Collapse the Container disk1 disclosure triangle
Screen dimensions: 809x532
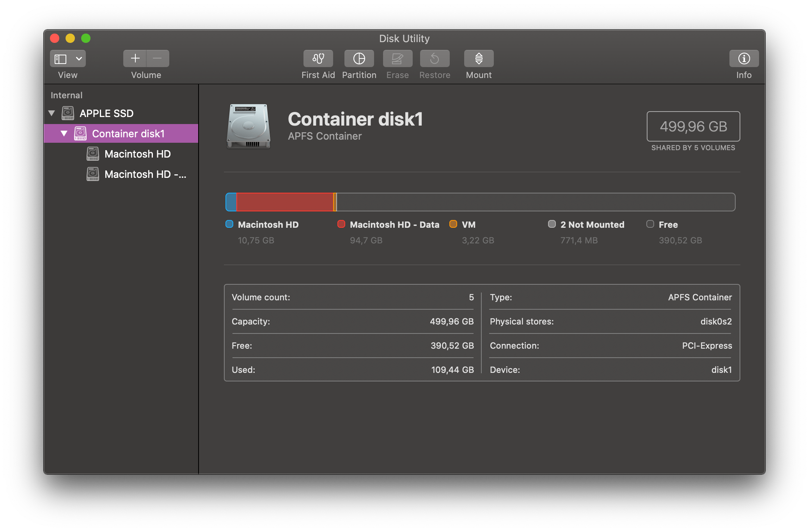[x=64, y=133]
